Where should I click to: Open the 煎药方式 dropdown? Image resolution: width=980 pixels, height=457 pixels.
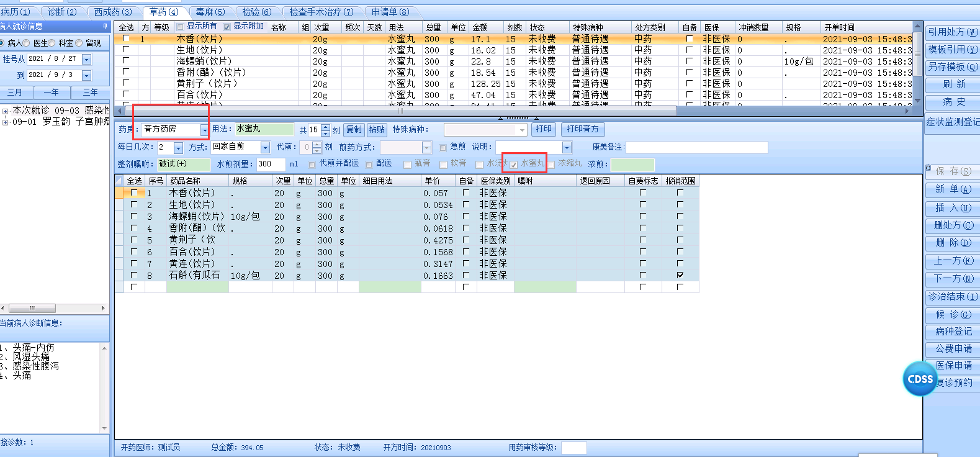[x=426, y=148]
